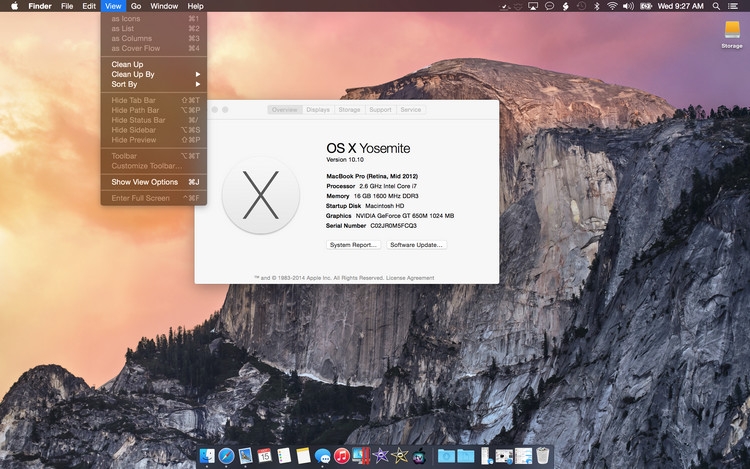Open the Downloads folder stack in Dock
Image resolution: width=750 pixels, height=469 pixels.
(446, 456)
